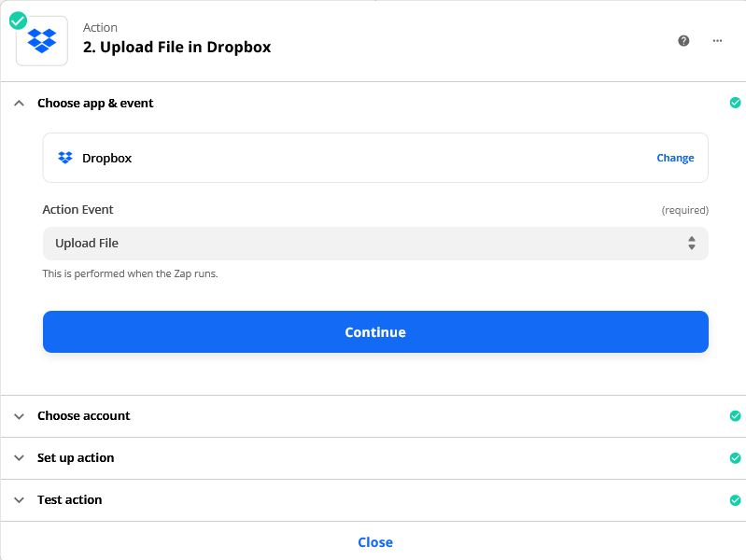Select the Dropbox app field
The width and height of the screenshot is (746, 560).
[x=375, y=158]
